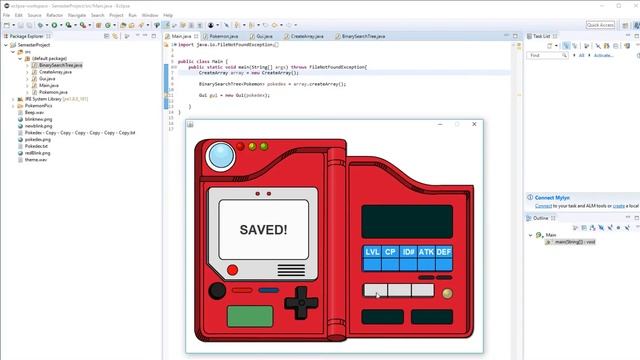Click the Previous Annotation toolbar icon
This screenshot has width=640, height=360.
pyautogui.click(x=251, y=25)
